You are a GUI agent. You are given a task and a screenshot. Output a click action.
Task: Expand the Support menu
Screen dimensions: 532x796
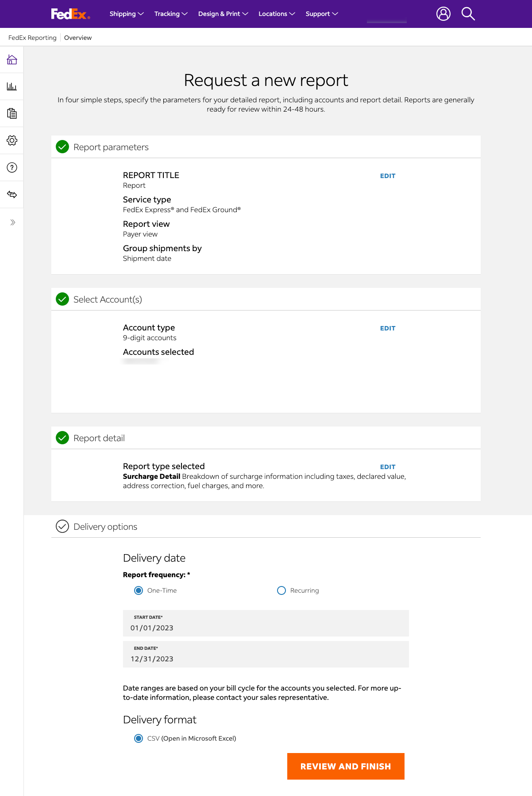tap(322, 14)
